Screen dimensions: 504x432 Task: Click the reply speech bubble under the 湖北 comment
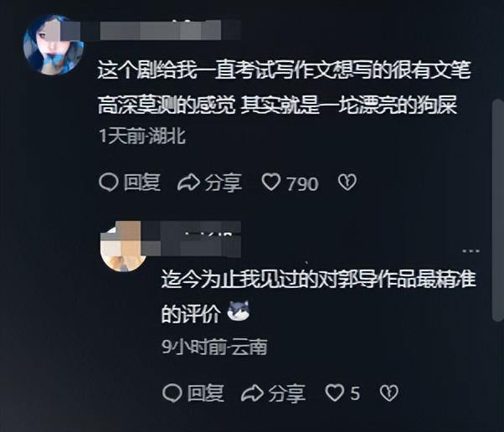pyautogui.click(x=109, y=183)
